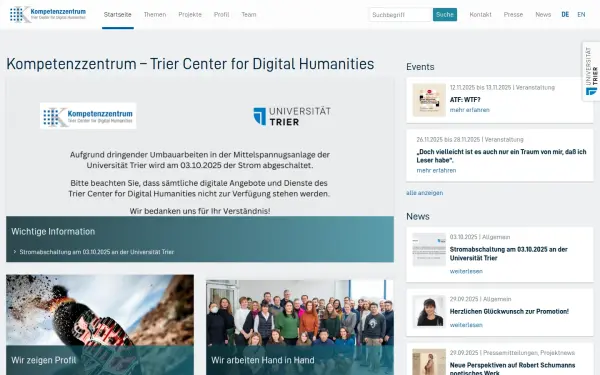Go to the Kontakt page
This screenshot has width=600, height=375.
coord(480,15)
